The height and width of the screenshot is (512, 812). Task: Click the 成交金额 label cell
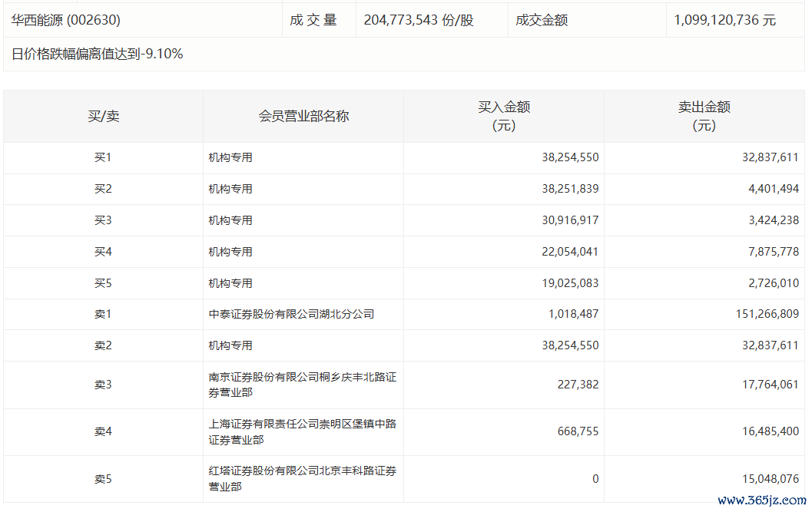(542, 20)
